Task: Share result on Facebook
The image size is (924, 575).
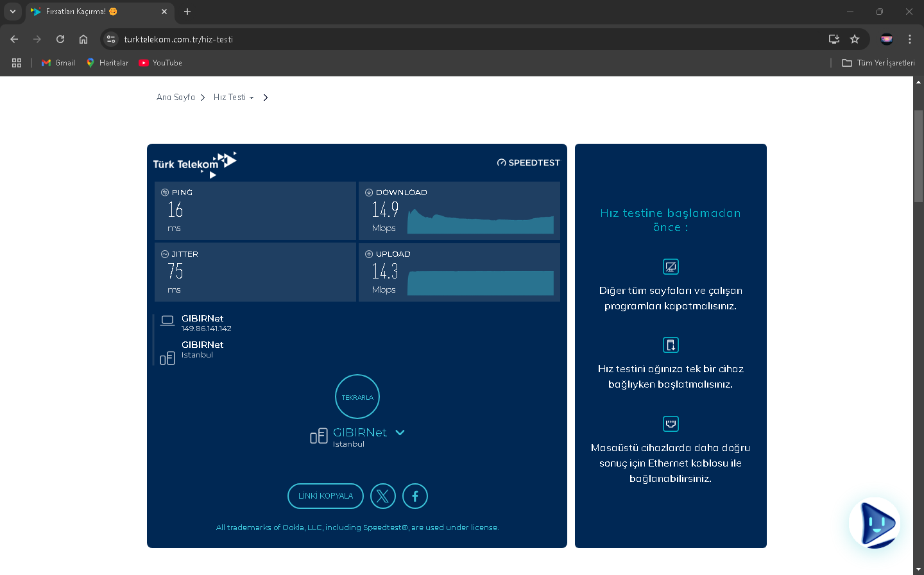Action: pyautogui.click(x=415, y=496)
